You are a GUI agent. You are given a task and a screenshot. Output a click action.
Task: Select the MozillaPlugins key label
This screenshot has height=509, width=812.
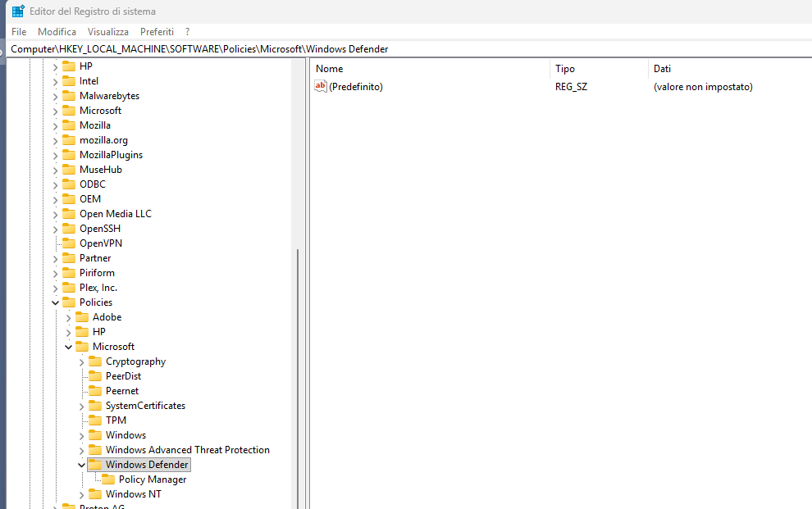(111, 155)
